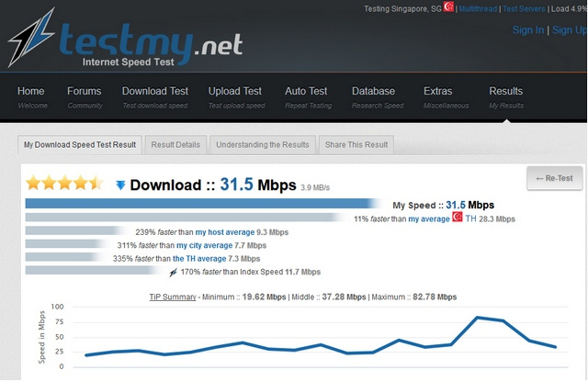
Task: Expand the Download Test menu
Action: click(155, 96)
